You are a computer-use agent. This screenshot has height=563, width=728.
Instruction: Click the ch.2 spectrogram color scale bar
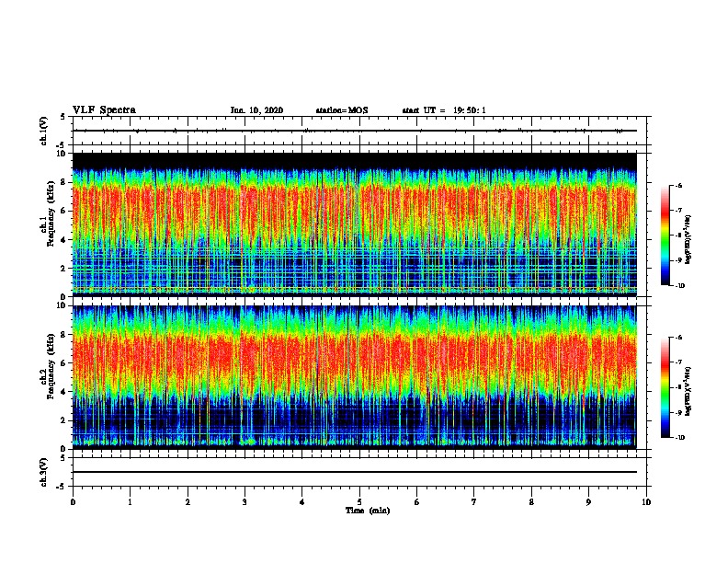click(x=665, y=387)
